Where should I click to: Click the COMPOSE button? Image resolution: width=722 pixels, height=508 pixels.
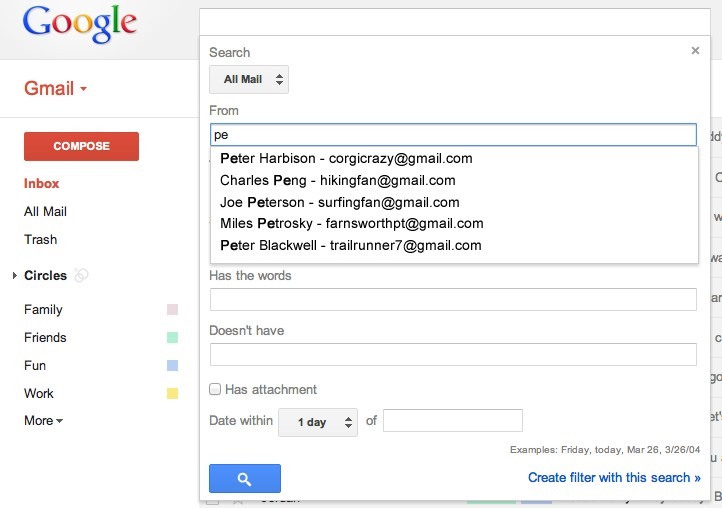point(81,146)
